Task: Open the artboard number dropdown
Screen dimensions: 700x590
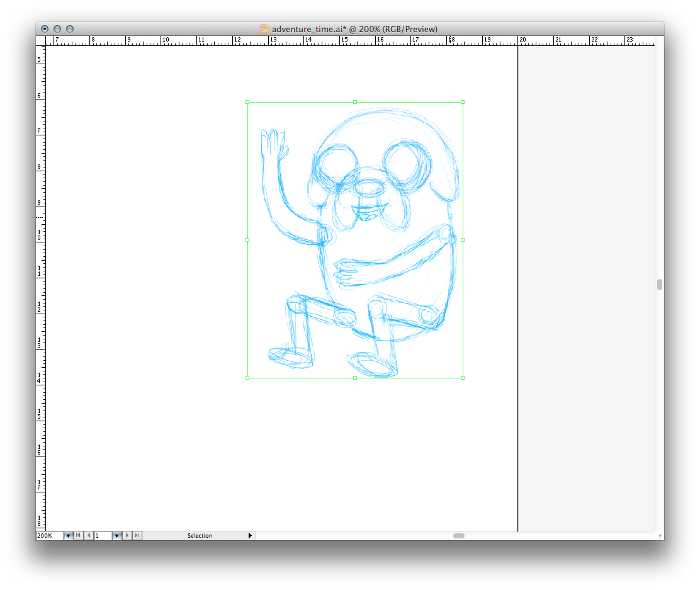Action: (116, 536)
